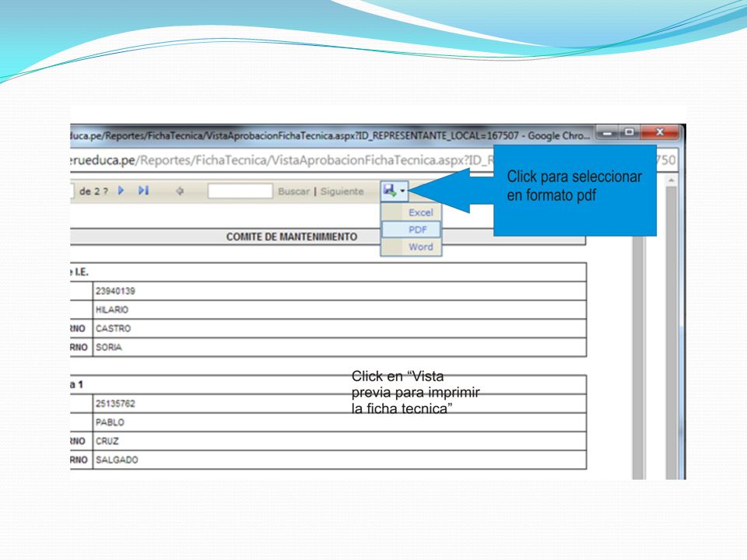The width and height of the screenshot is (747, 560).
Task: Click the Buscar link
Action: pos(293,191)
